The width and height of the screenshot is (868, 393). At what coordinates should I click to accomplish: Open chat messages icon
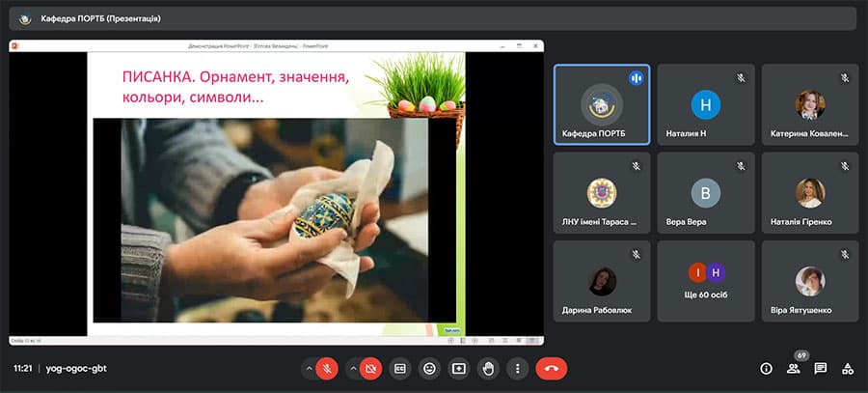coord(821,369)
